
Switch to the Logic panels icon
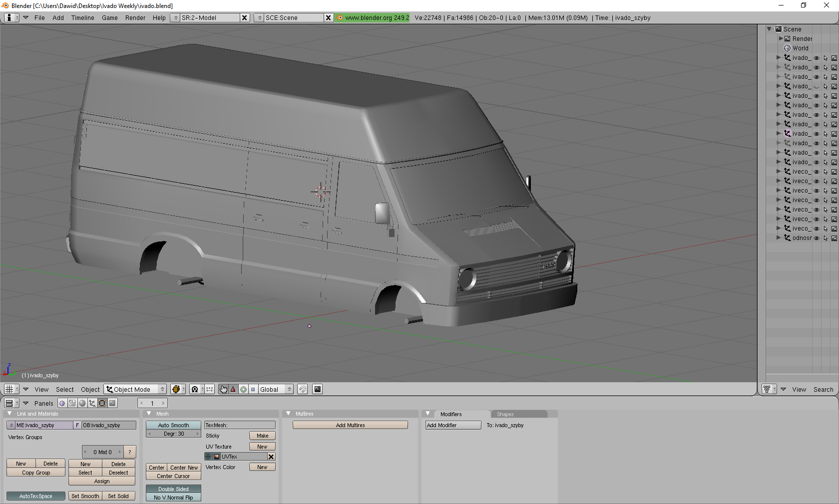point(62,403)
